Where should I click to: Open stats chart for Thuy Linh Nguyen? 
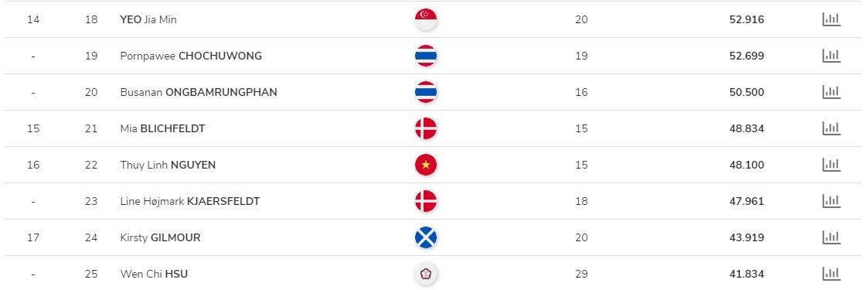(831, 165)
